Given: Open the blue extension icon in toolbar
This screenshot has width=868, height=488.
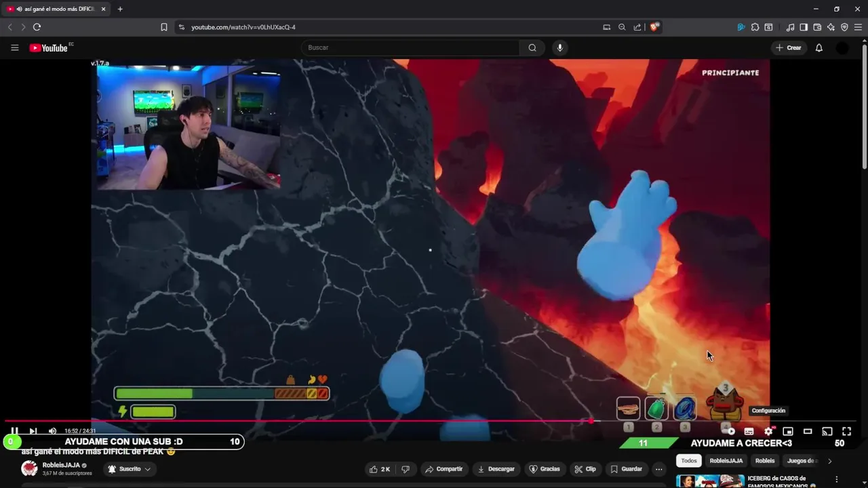Looking at the screenshot, I should tap(741, 27).
